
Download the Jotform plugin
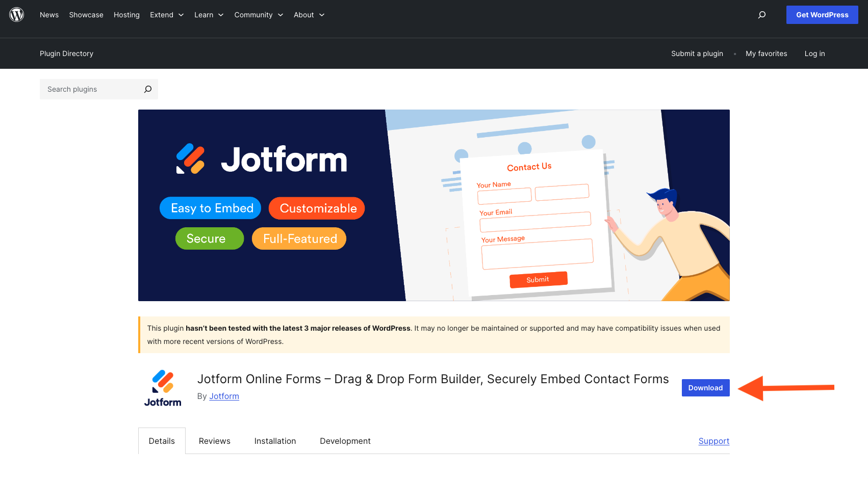705,388
